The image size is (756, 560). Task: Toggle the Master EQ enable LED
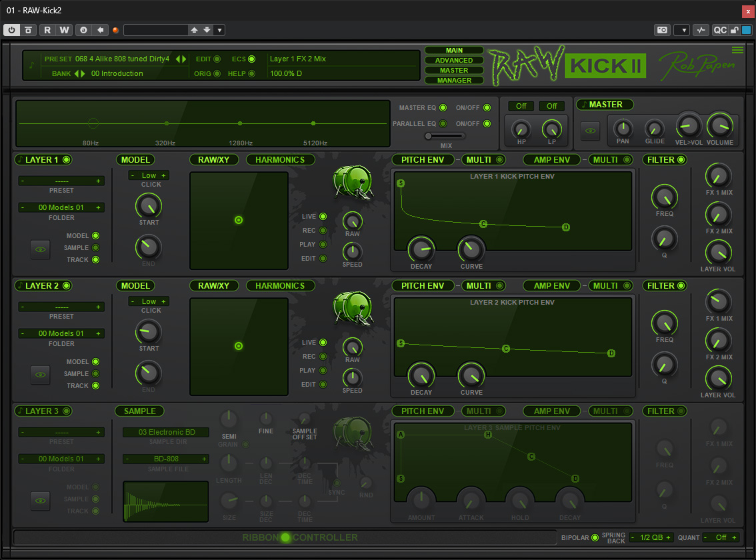(x=443, y=107)
